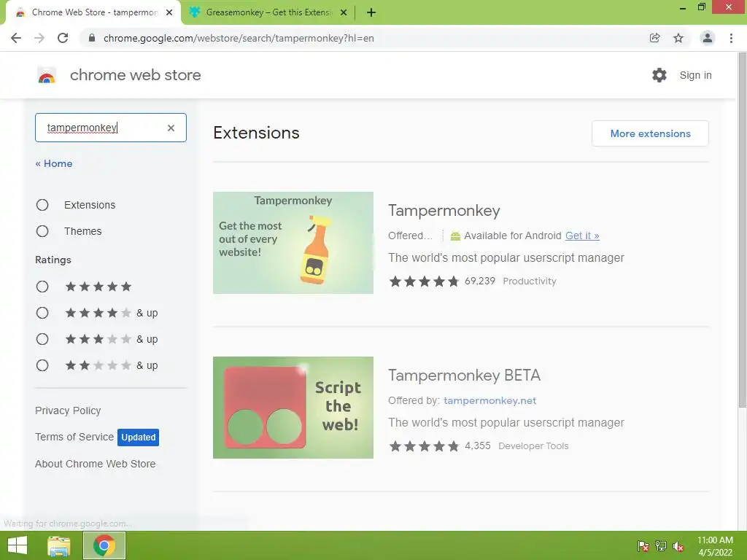The width and height of the screenshot is (747, 560).
Task: Share this page via share icon
Action: (654, 38)
